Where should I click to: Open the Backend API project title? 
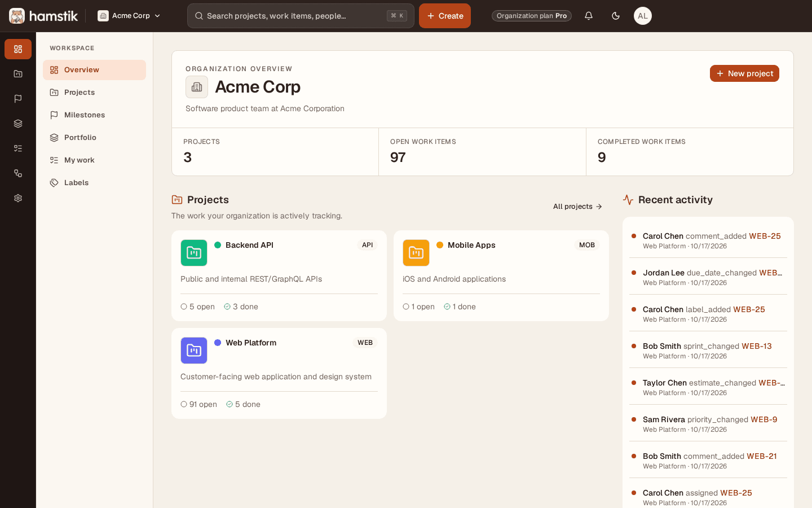click(249, 245)
